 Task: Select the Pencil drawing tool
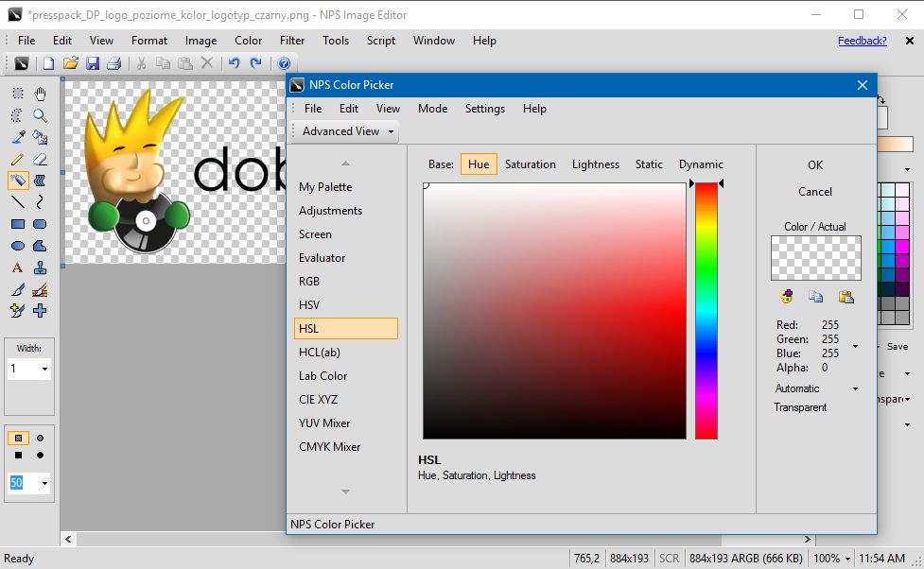[x=17, y=161]
